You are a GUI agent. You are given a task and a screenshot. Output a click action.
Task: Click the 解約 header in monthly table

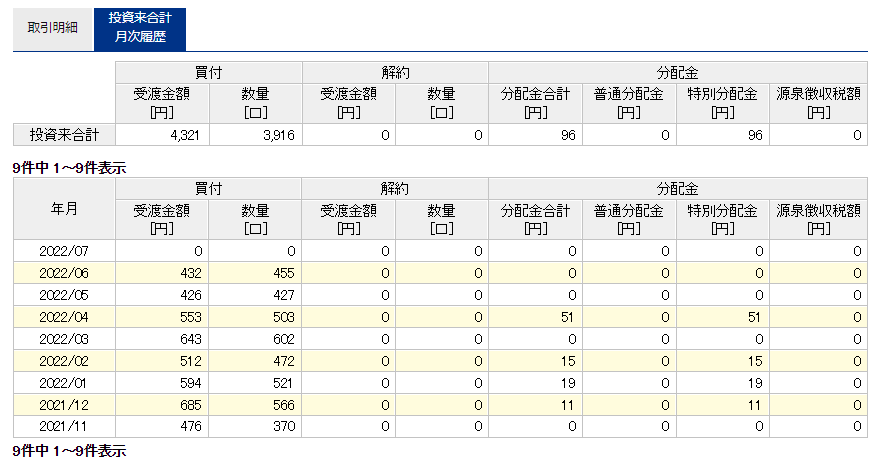click(x=395, y=189)
